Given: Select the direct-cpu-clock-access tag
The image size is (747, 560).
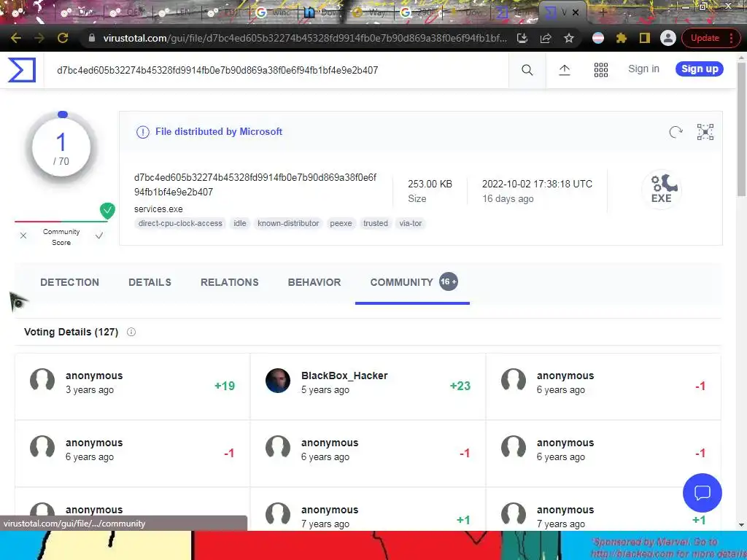Looking at the screenshot, I should pyautogui.click(x=180, y=223).
